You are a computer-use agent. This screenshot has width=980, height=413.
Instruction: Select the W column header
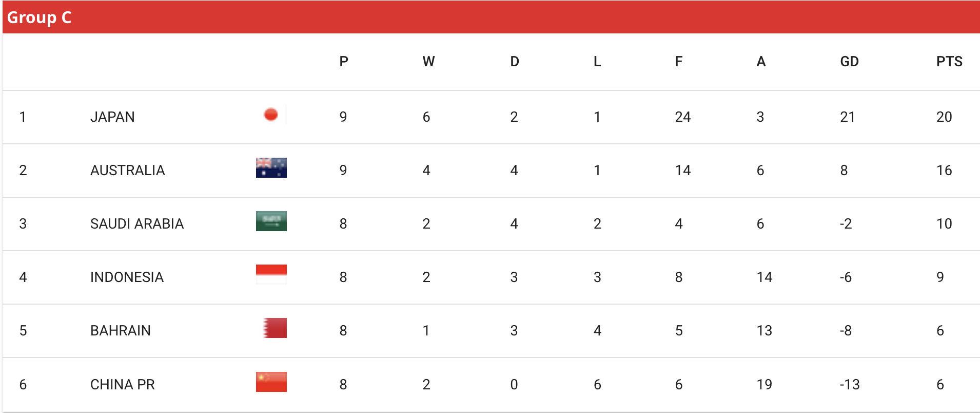(428, 62)
